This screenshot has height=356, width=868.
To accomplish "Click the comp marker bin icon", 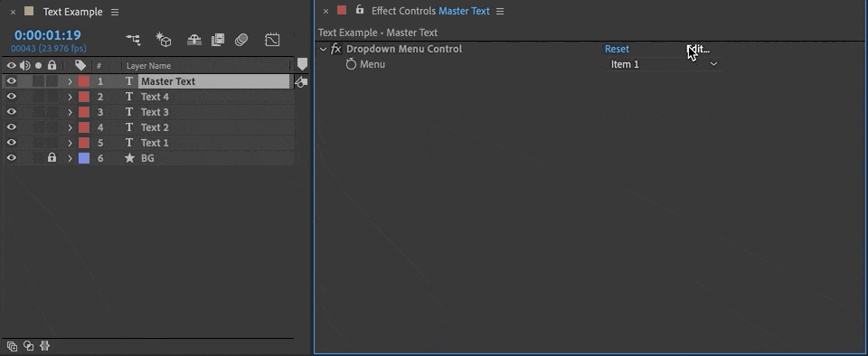I will 302,64.
